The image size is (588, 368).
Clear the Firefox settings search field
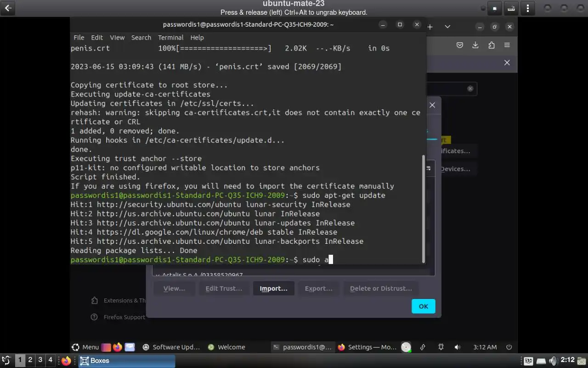pos(470,89)
